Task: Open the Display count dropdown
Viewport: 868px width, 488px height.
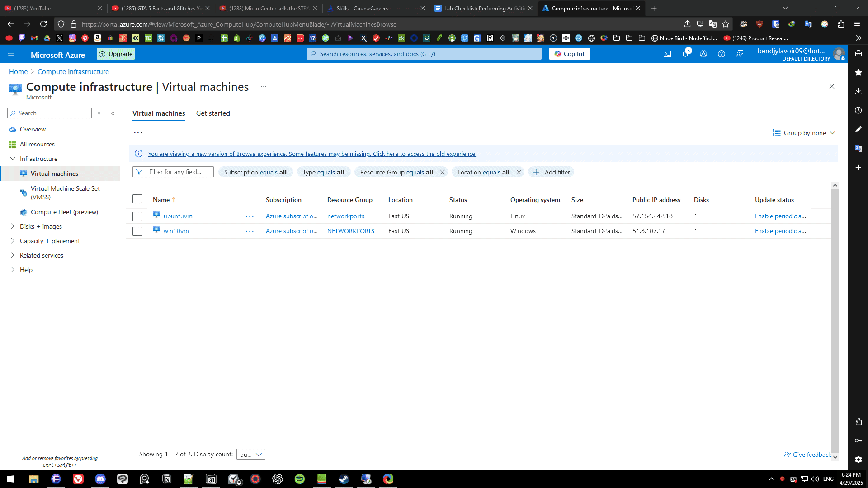Action: [251, 454]
